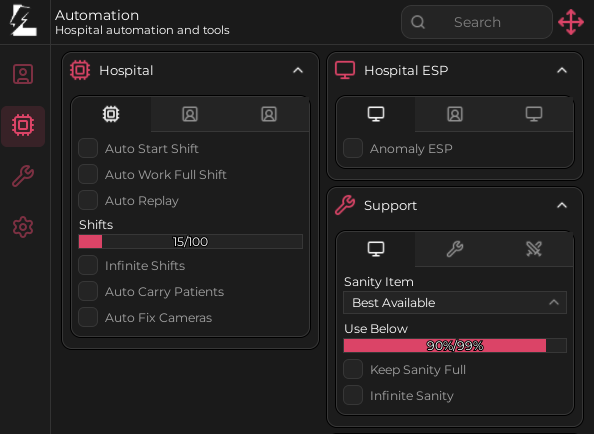Screen dimensions: 594x434
Task: Switch to last monitor tab in Hospital ESP
Action: coord(534,114)
